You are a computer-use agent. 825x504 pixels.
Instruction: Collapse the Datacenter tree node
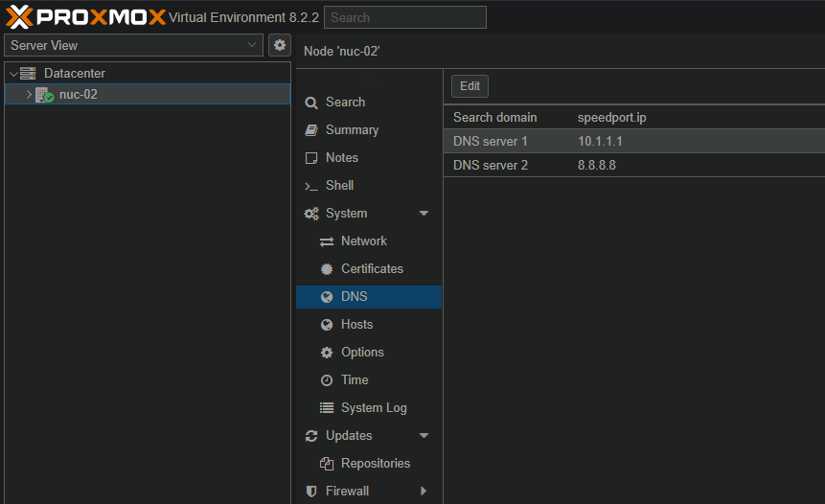click(13, 74)
